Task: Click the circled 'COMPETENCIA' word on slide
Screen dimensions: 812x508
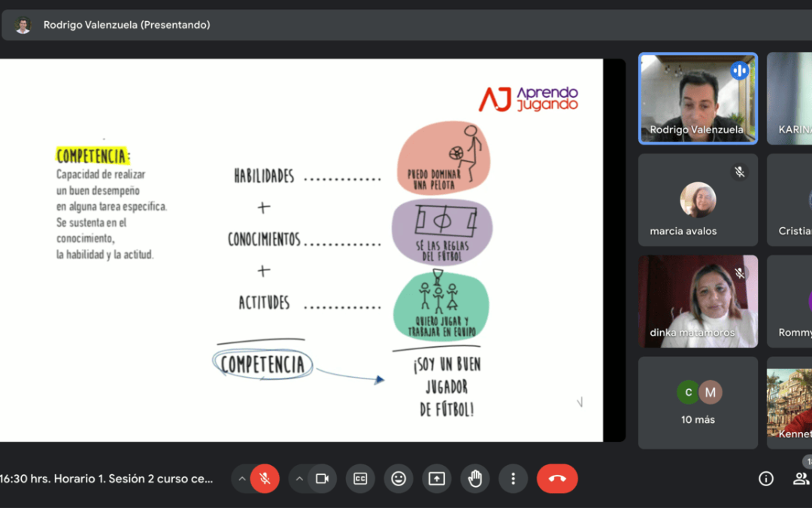Action: tap(262, 364)
